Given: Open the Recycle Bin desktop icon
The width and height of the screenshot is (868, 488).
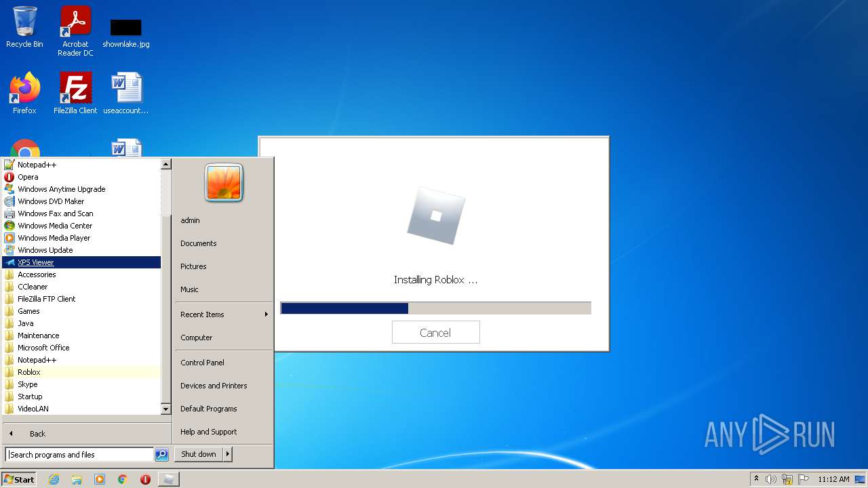Looking at the screenshot, I should 24,27.
